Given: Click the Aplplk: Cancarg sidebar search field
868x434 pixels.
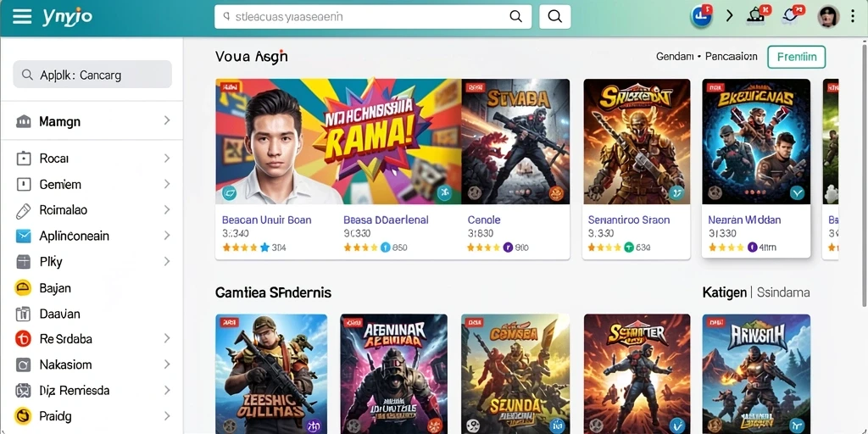Looking at the screenshot, I should pos(92,75).
